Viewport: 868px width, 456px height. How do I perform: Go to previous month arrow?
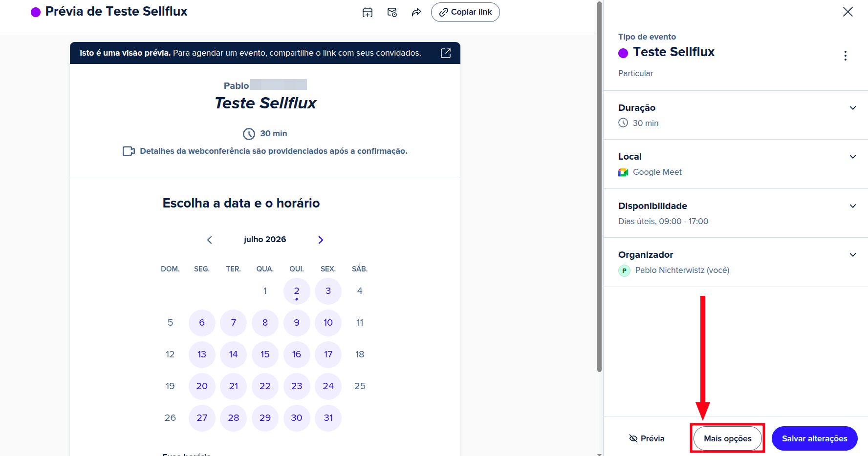coord(210,240)
